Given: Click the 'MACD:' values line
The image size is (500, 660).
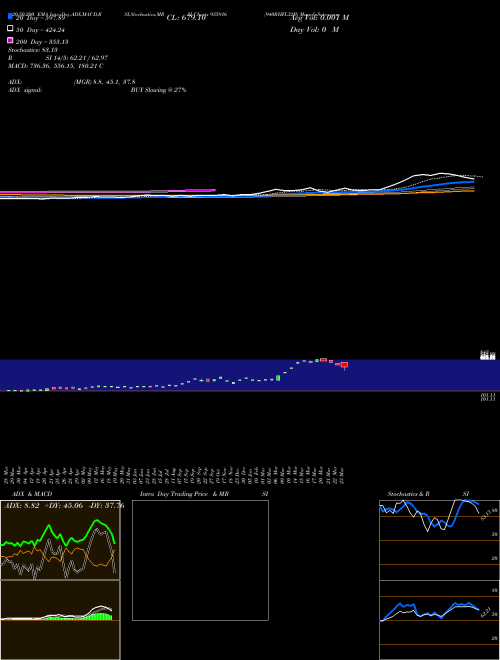Looking at the screenshot, I should click(x=56, y=66).
